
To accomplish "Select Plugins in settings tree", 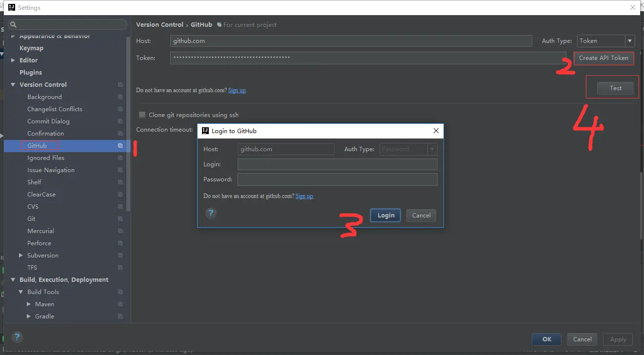I will click(x=31, y=73).
